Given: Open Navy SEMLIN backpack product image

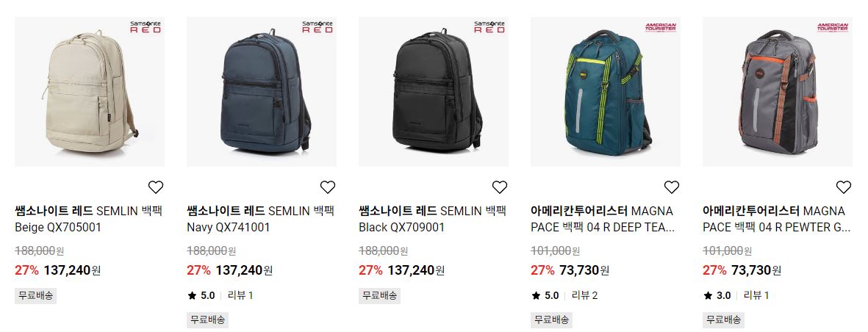Looking at the screenshot, I should coord(262,92).
